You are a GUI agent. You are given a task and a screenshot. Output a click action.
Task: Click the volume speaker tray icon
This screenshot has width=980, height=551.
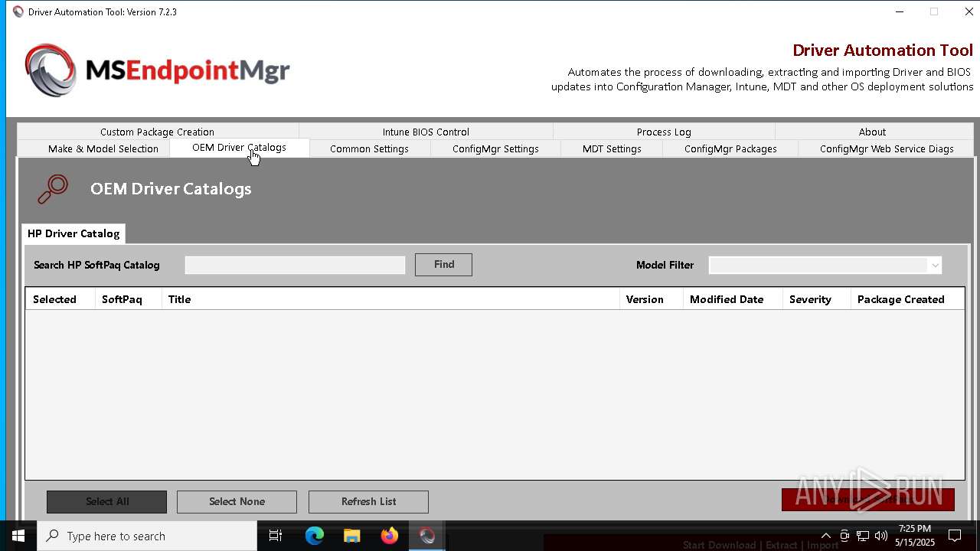[881, 536]
